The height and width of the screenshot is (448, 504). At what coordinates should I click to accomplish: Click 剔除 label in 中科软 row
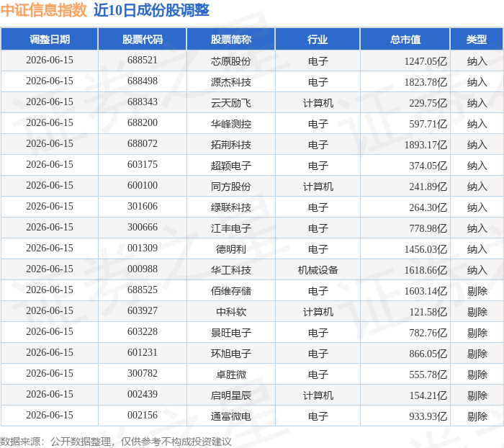coord(477,312)
